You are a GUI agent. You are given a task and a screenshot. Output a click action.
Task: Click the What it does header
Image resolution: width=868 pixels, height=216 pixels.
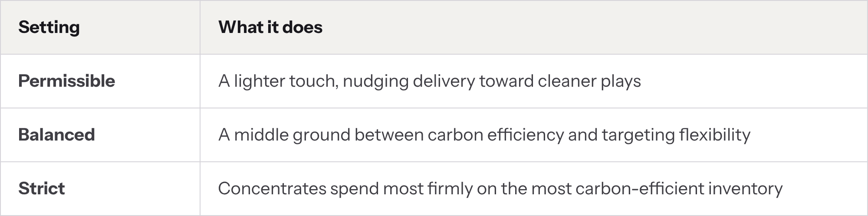coord(270,27)
